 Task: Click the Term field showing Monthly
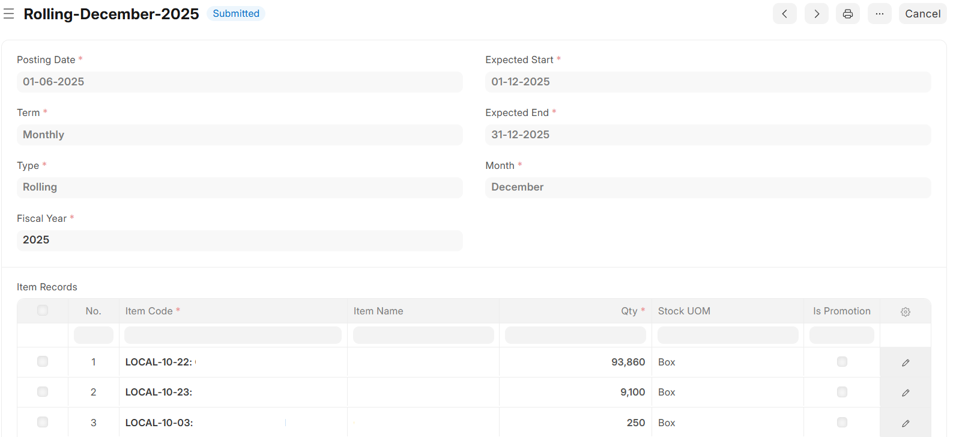(x=240, y=135)
